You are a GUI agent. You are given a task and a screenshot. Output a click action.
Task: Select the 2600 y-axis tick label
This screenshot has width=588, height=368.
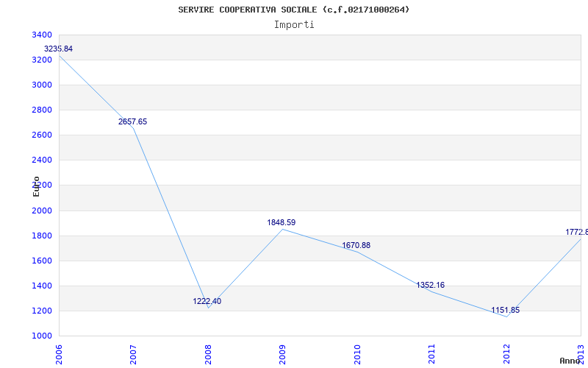(42, 135)
